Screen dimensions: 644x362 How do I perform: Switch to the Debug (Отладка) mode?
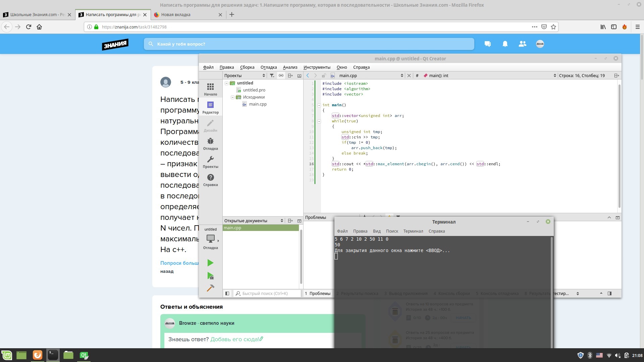210,144
